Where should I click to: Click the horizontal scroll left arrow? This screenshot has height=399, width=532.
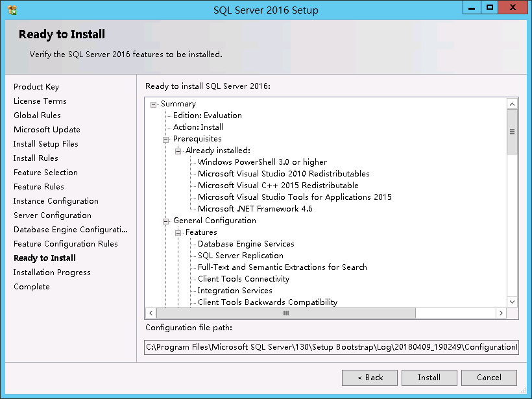[151, 313]
